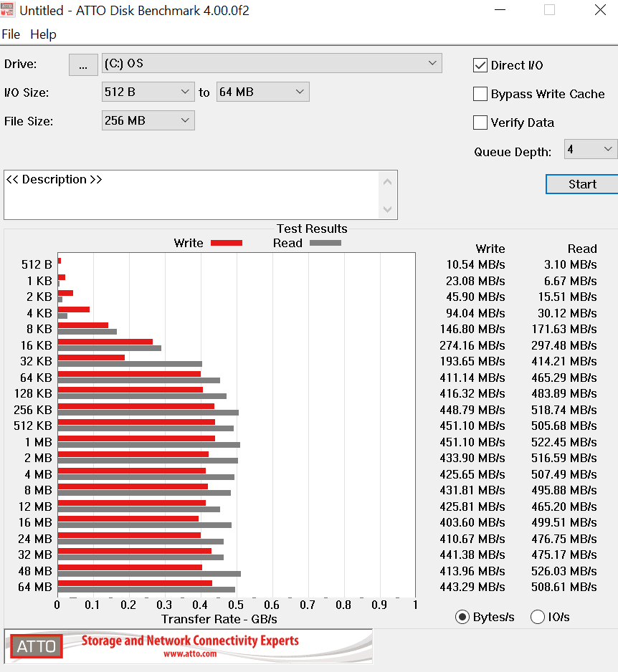Expand the Drive selection dropdown
The width and height of the screenshot is (618, 672).
pyautogui.click(x=272, y=63)
